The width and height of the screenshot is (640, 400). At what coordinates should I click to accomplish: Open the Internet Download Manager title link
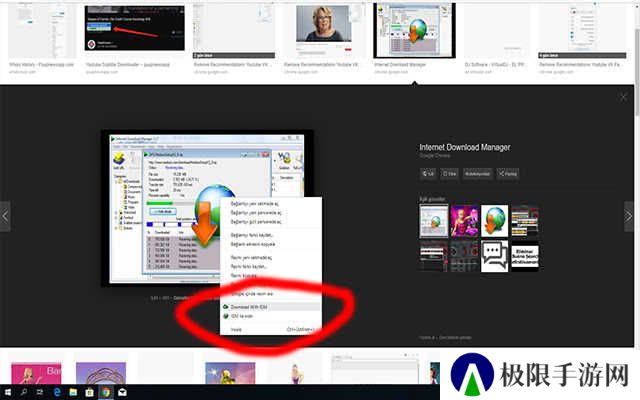point(464,147)
